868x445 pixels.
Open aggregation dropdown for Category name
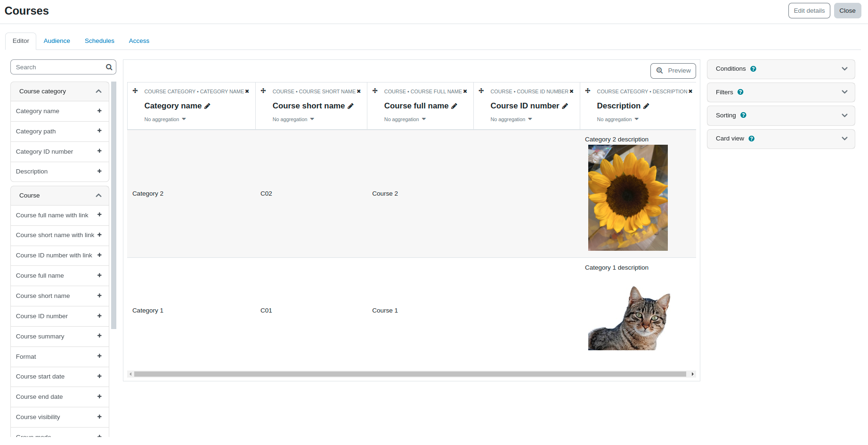(165, 119)
